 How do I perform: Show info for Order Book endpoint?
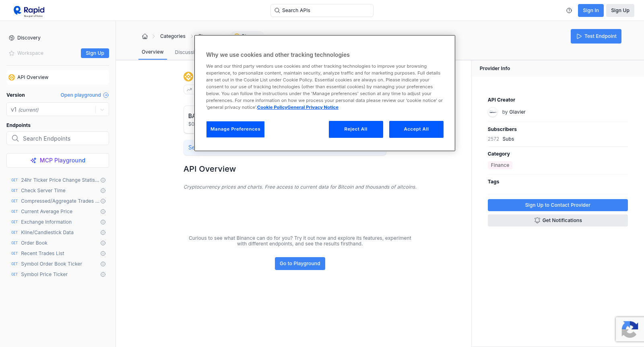click(103, 243)
